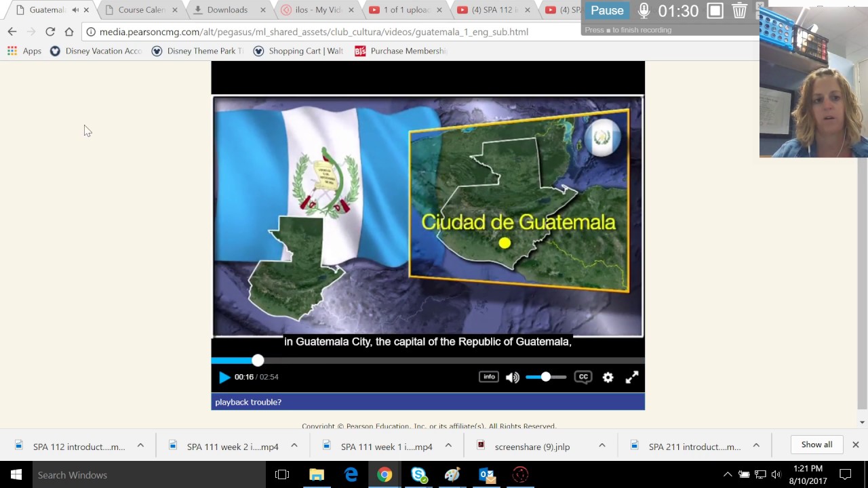Open File Explorer from the taskbar

(x=317, y=474)
